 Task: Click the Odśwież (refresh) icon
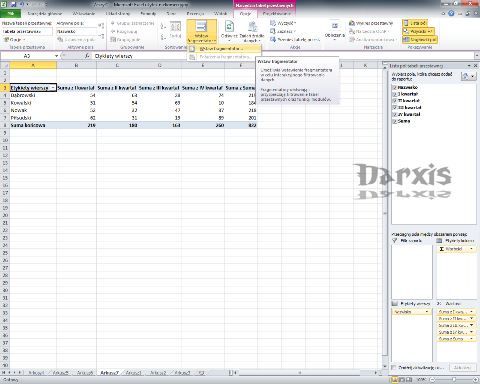click(x=229, y=26)
